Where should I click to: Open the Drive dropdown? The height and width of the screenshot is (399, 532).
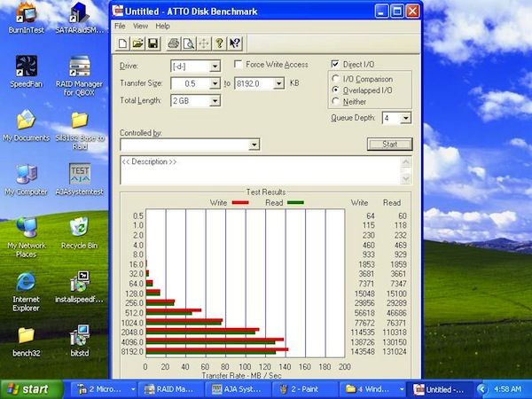215,66
